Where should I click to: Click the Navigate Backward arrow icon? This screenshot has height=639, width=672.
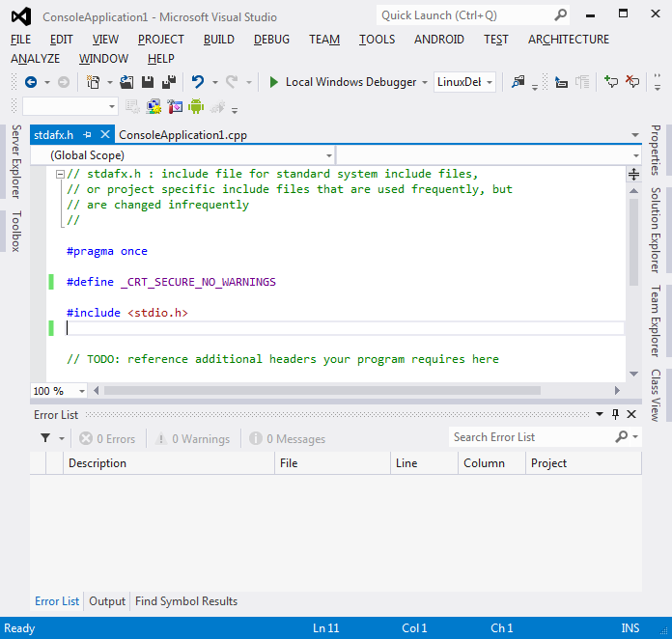tap(31, 82)
